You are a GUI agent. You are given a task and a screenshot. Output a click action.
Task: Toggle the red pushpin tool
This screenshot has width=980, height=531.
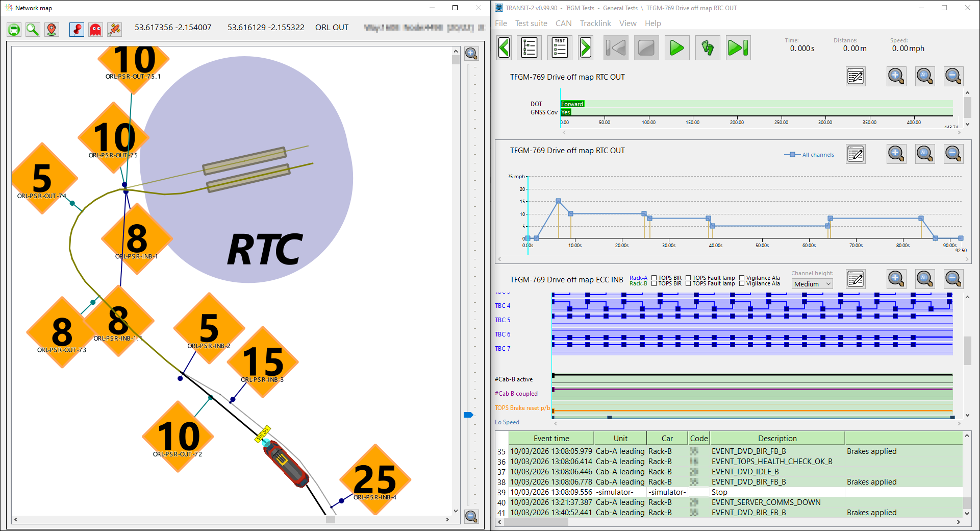tap(77, 30)
